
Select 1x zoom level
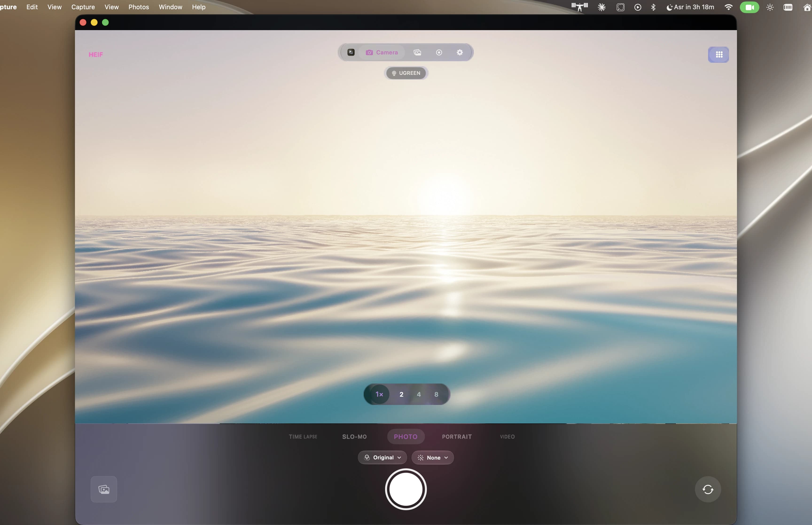[x=379, y=394]
